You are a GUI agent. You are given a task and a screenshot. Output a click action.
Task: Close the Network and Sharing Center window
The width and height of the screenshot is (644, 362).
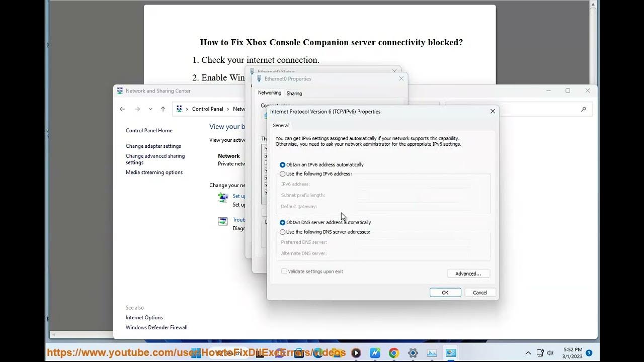(587, 91)
